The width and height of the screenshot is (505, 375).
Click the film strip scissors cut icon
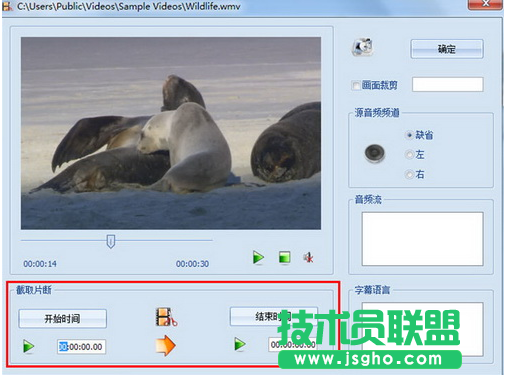pos(166,317)
